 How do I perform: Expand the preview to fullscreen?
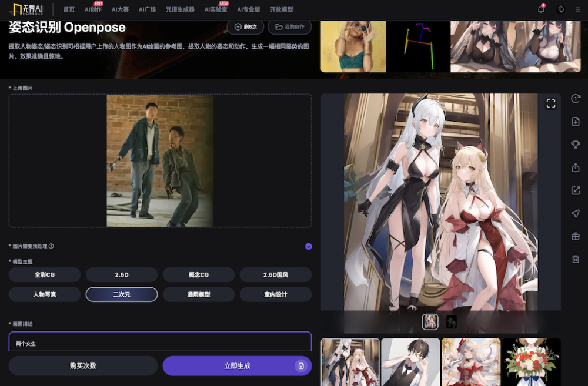coord(551,103)
